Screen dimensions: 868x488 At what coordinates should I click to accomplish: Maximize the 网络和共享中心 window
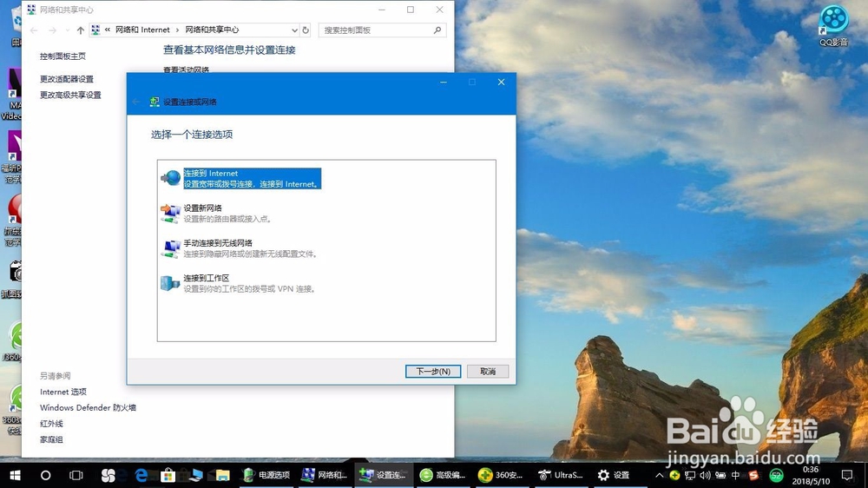[x=411, y=10]
